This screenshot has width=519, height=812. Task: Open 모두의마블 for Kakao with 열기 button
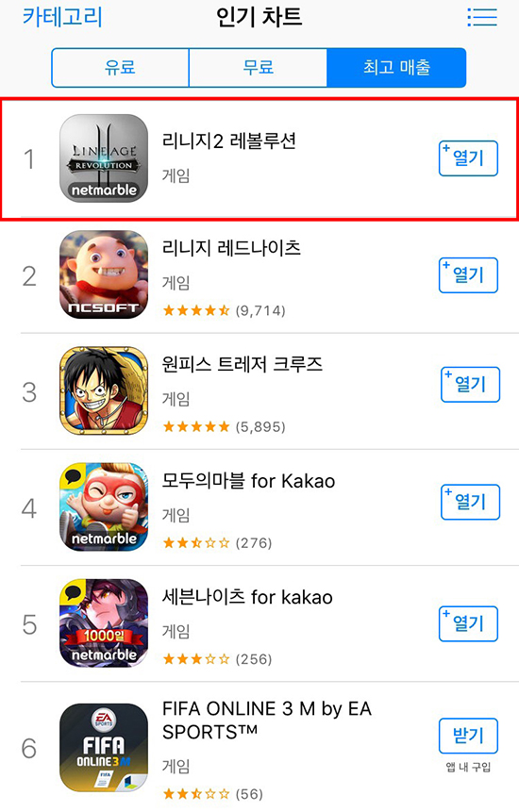pos(470,502)
